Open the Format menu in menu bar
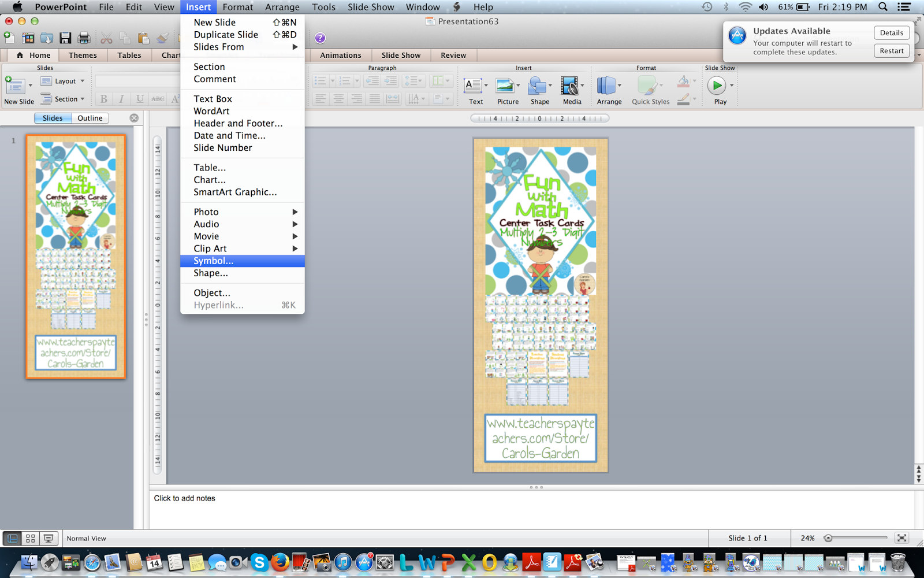Viewport: 924px width, 578px height. (238, 7)
